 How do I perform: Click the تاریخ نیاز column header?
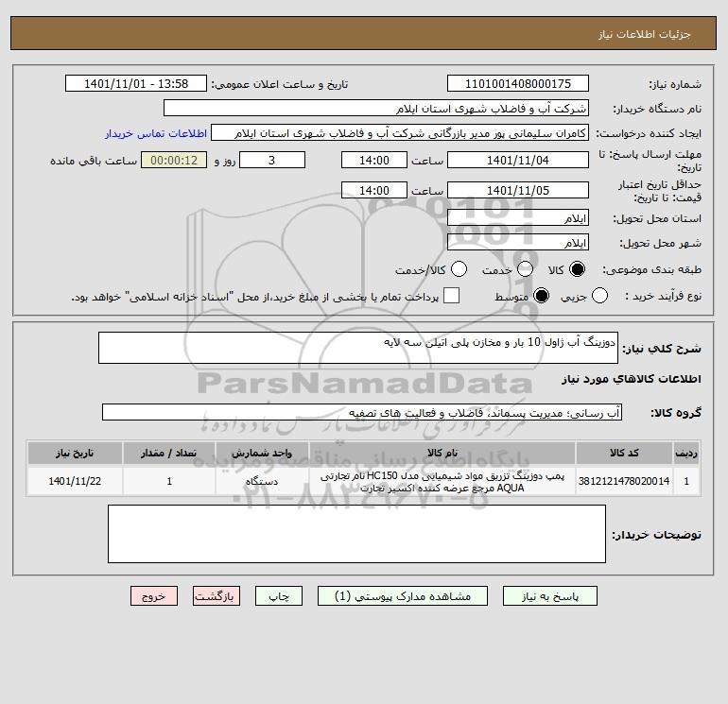pos(75,453)
